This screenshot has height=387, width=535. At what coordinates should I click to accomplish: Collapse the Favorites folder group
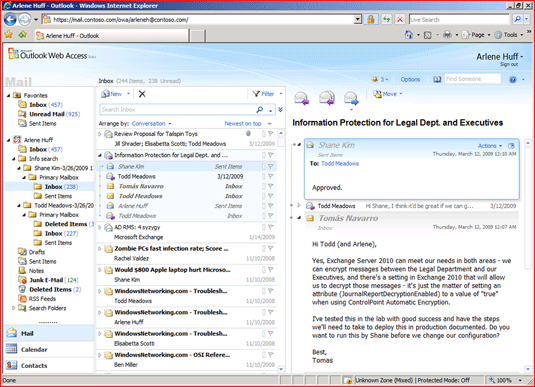[9, 96]
